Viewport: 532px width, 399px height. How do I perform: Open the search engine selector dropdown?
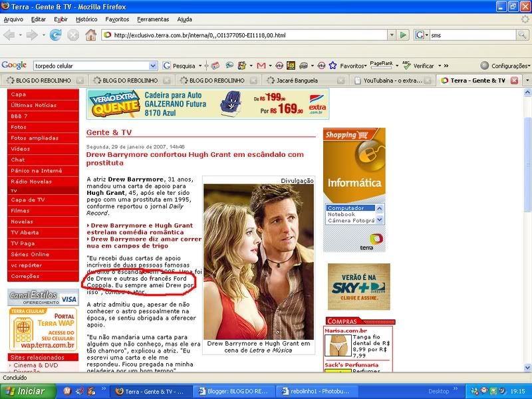click(422, 35)
